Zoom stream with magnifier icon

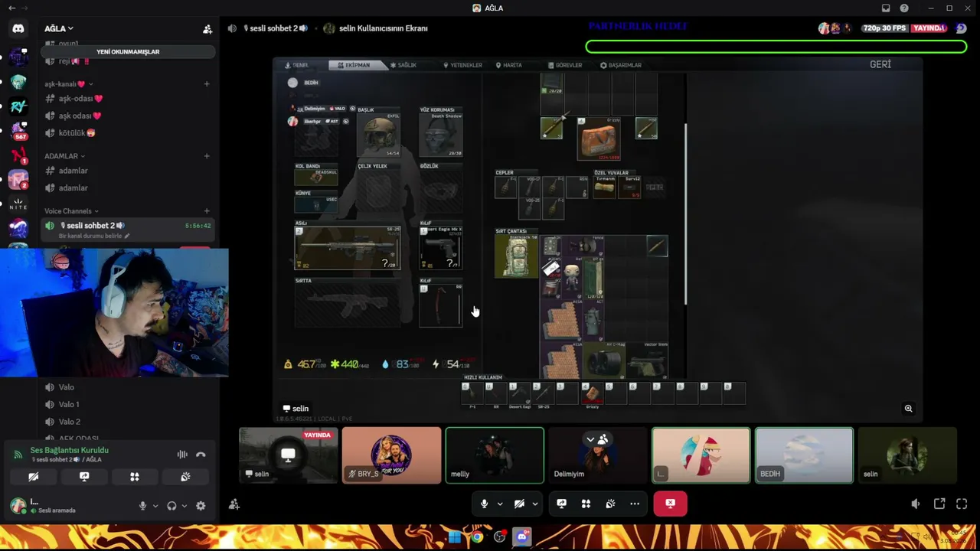(x=909, y=409)
